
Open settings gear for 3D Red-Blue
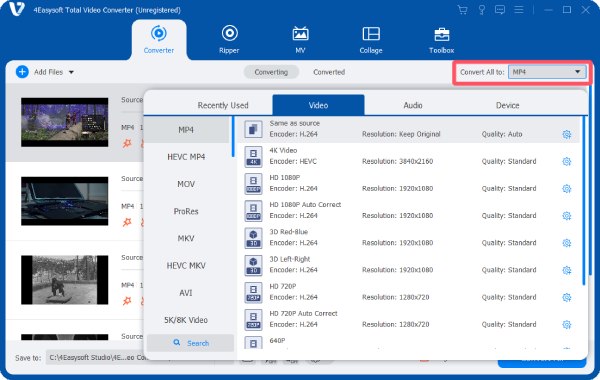pos(567,243)
